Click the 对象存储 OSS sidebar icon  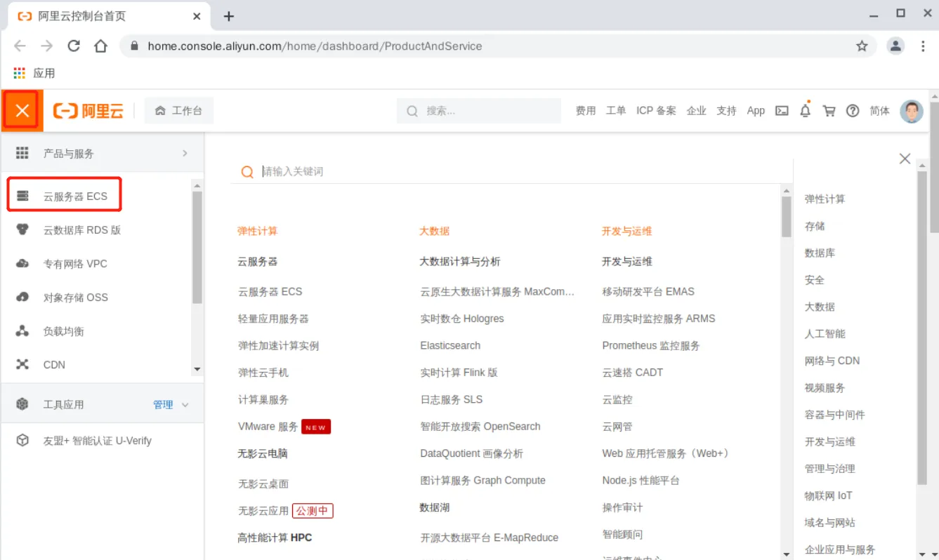pyautogui.click(x=22, y=297)
